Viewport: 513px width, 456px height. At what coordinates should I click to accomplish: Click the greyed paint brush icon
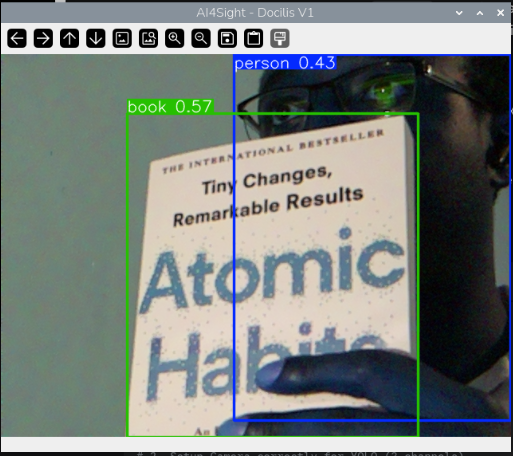pos(280,39)
